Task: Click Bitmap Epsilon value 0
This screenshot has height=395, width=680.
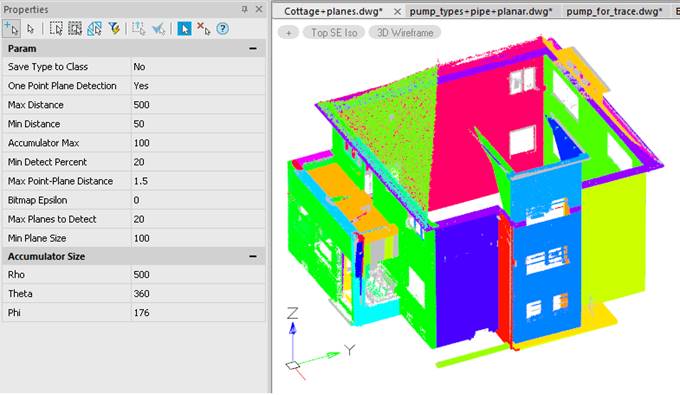Action: point(198,200)
